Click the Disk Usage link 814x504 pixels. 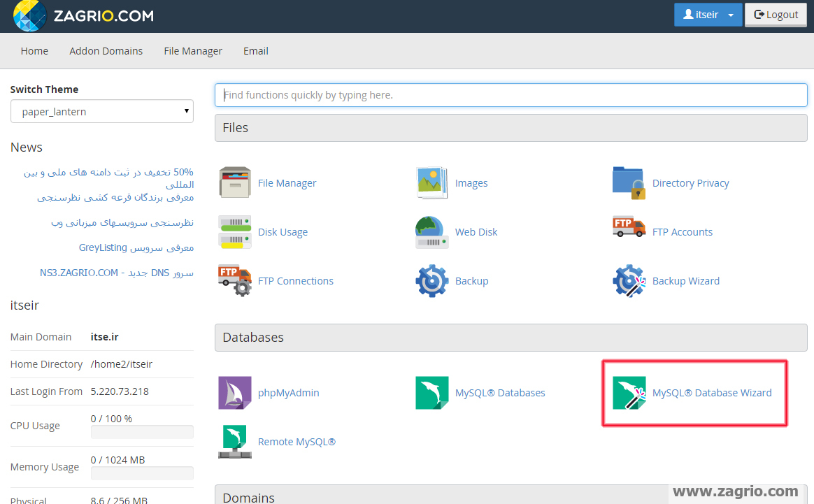click(283, 232)
